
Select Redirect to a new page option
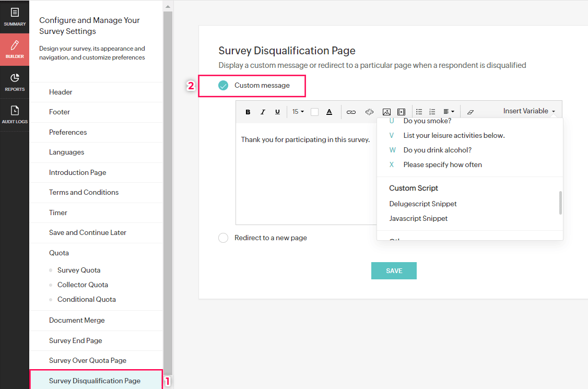click(223, 238)
